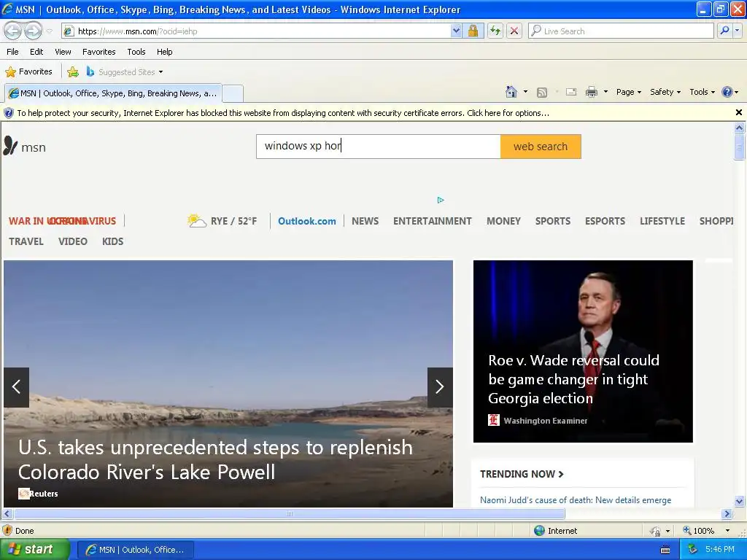
Task: Focus the Live Search box
Action: click(x=621, y=31)
